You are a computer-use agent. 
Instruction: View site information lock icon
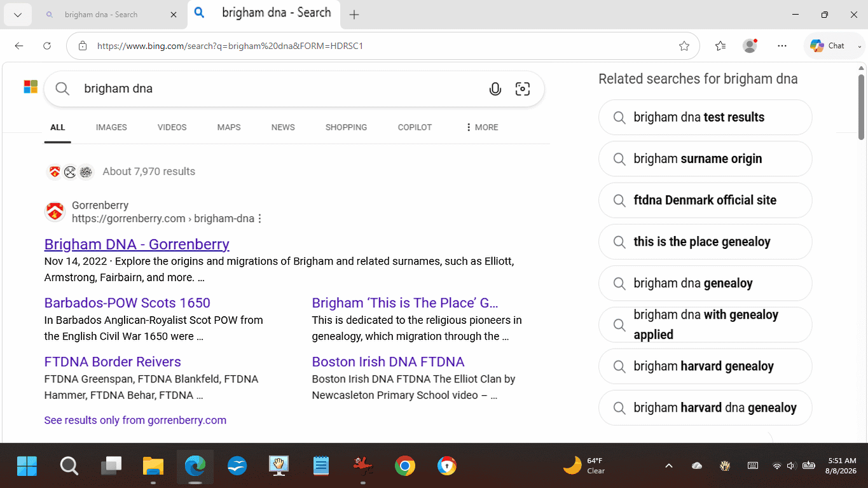pyautogui.click(x=83, y=46)
